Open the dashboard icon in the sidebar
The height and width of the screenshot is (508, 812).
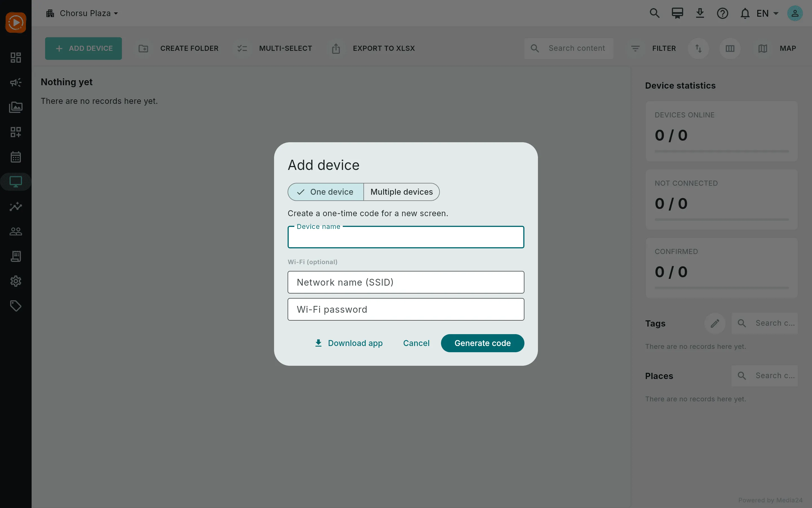pos(16,58)
